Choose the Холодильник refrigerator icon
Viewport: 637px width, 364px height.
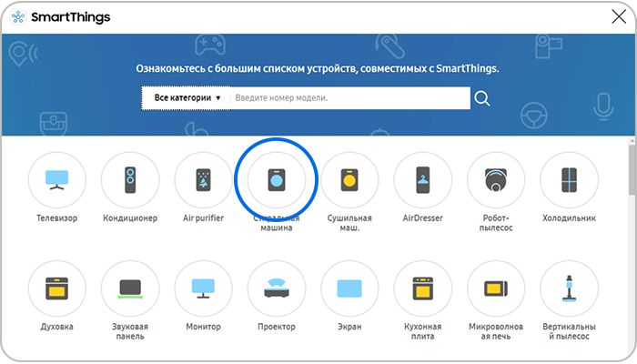(x=569, y=180)
